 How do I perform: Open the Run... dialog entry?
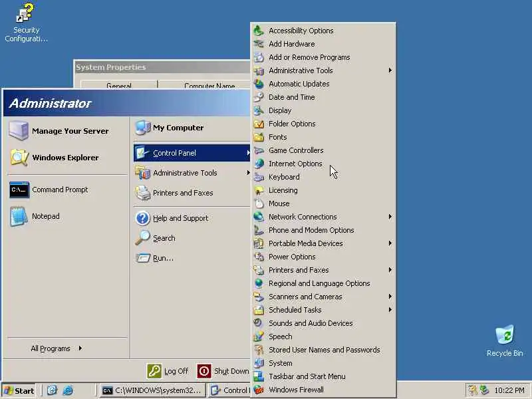coord(192,258)
